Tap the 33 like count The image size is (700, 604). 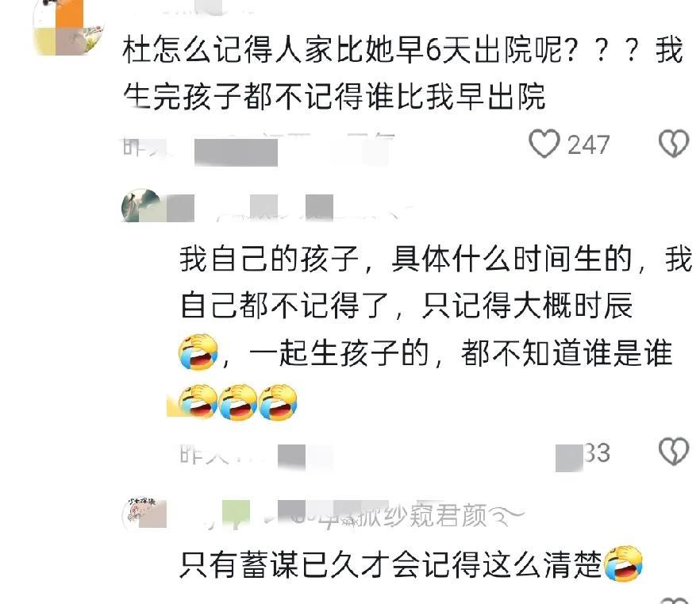pos(597,453)
